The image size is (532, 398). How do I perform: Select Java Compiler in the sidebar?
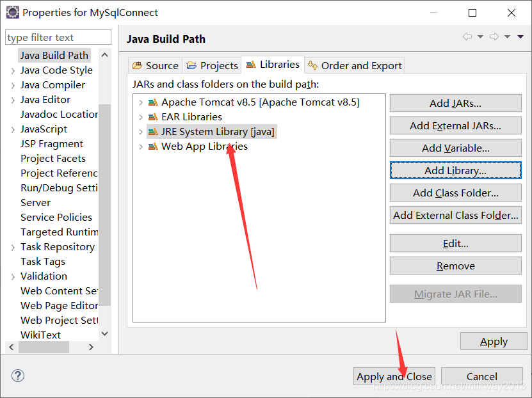tap(52, 84)
